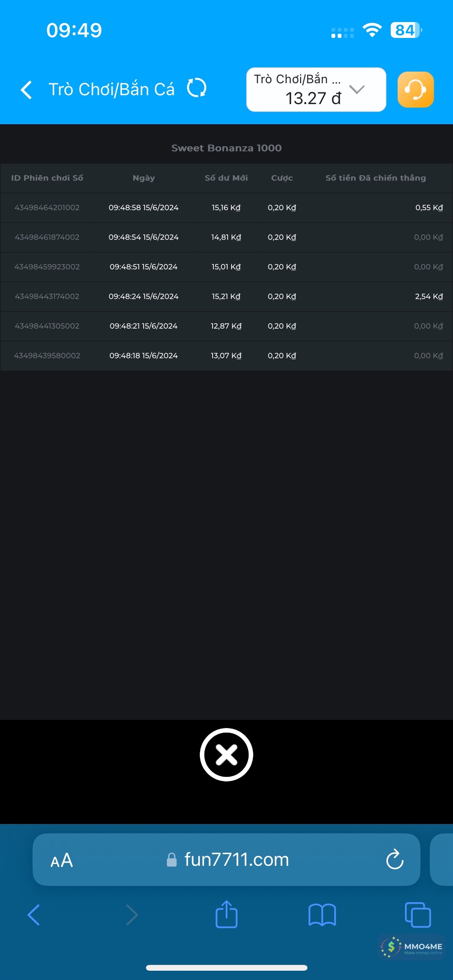This screenshot has width=453, height=980.
Task: Show Safari open tabs
Action: (x=417, y=915)
